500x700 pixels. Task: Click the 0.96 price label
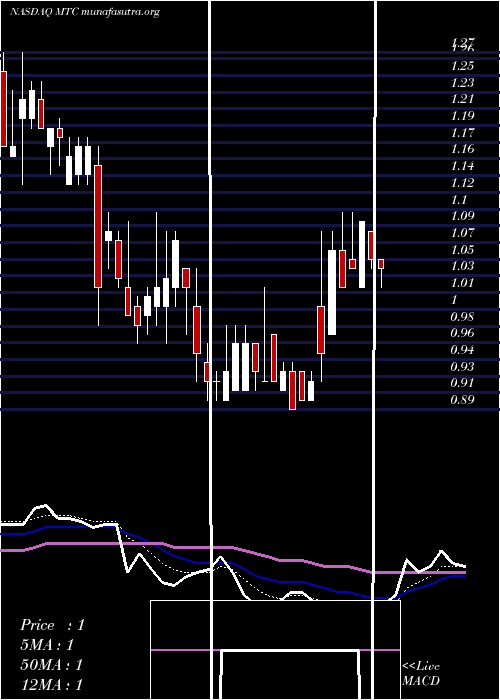pyautogui.click(x=462, y=333)
